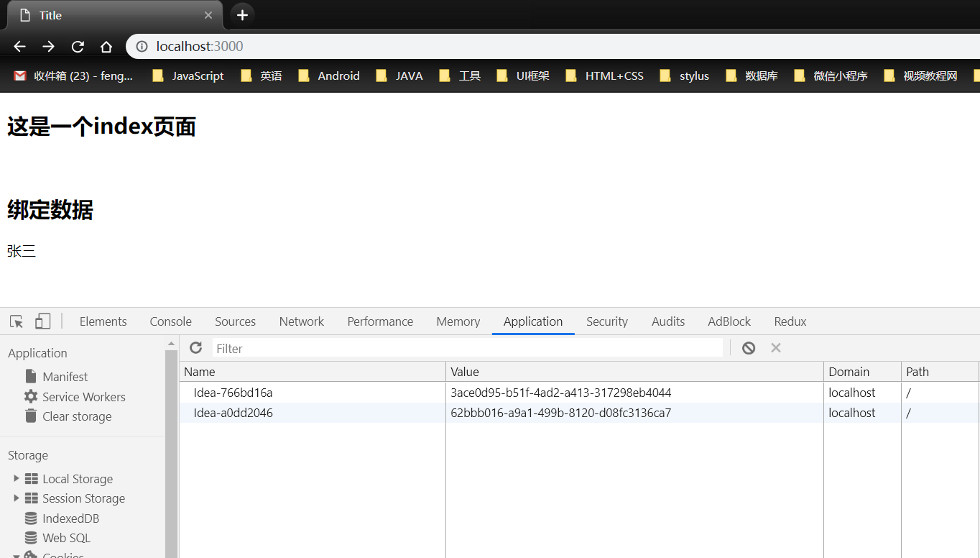Viewport: 980px width, 558px height.
Task: Open the 英语 bookmark folder
Action: click(262, 76)
